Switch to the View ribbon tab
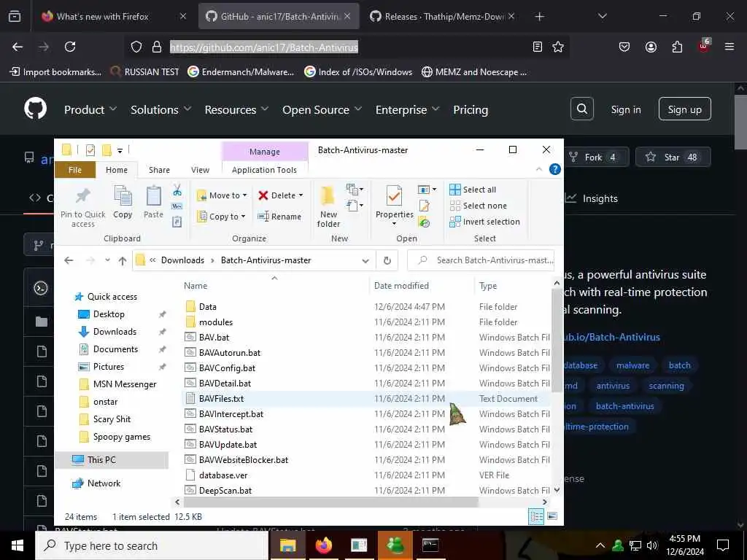747x560 pixels. coord(200,170)
